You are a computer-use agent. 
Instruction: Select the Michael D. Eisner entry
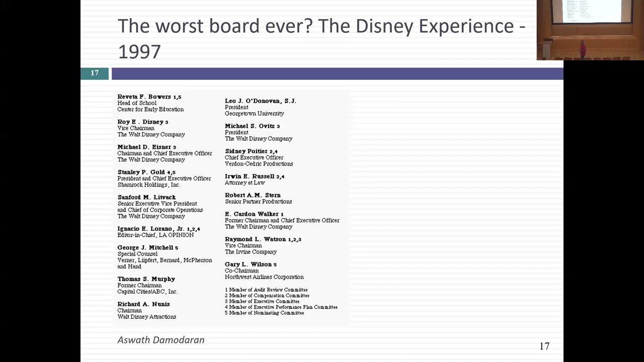pyautogui.click(x=144, y=147)
